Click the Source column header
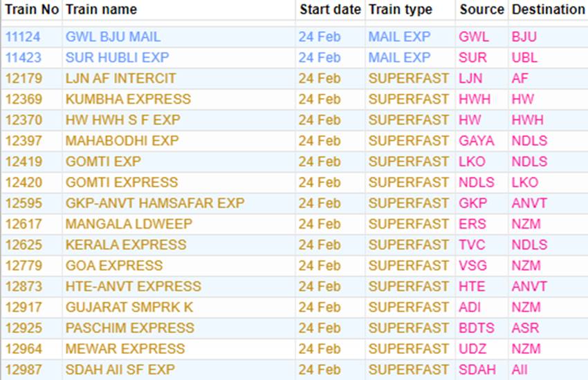 pyautogui.click(x=481, y=10)
